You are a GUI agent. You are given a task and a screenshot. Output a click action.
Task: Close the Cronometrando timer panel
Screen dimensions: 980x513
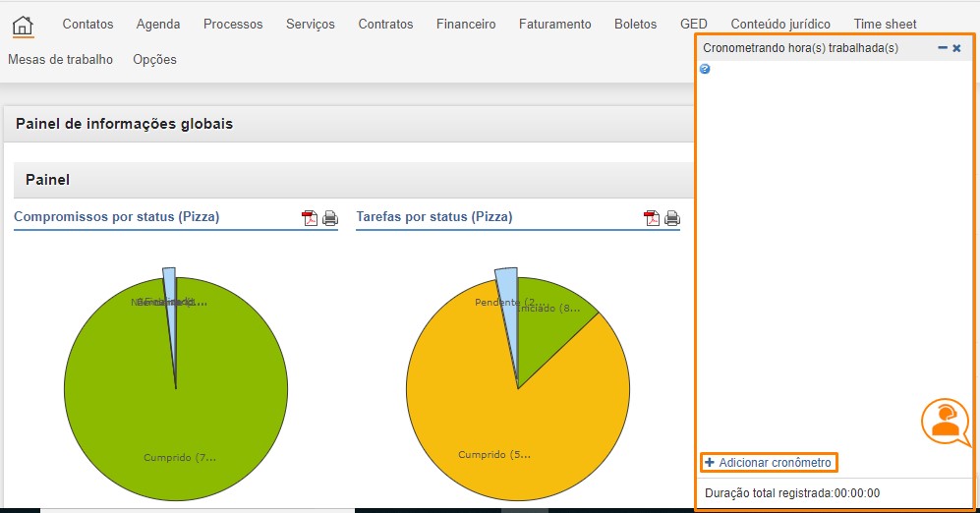pos(956,47)
